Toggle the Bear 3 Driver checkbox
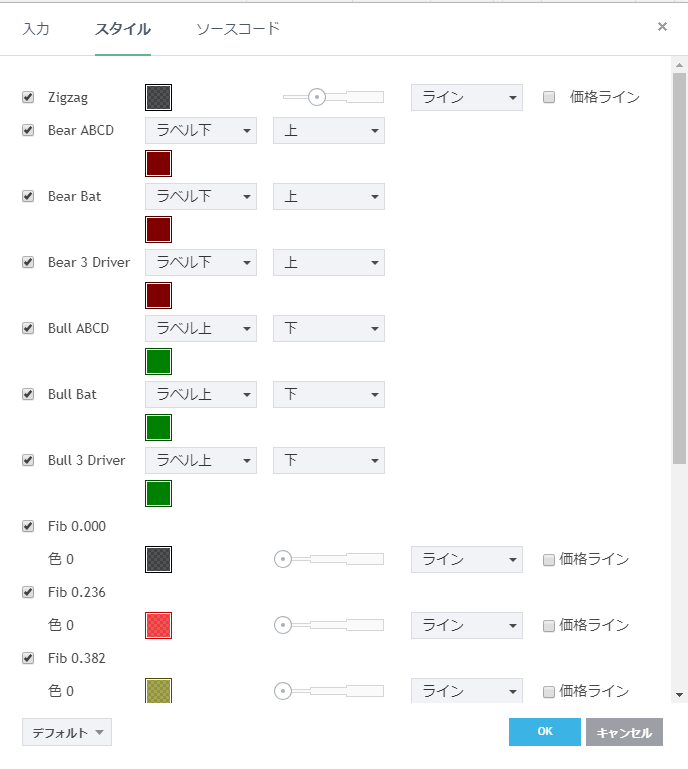 tap(28, 262)
